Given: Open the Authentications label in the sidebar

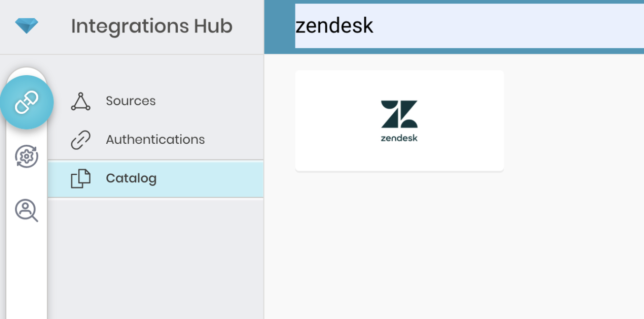Looking at the screenshot, I should click(x=155, y=140).
